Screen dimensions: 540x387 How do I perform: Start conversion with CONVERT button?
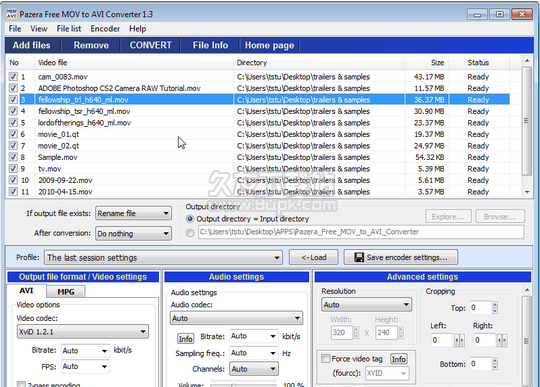150,45
